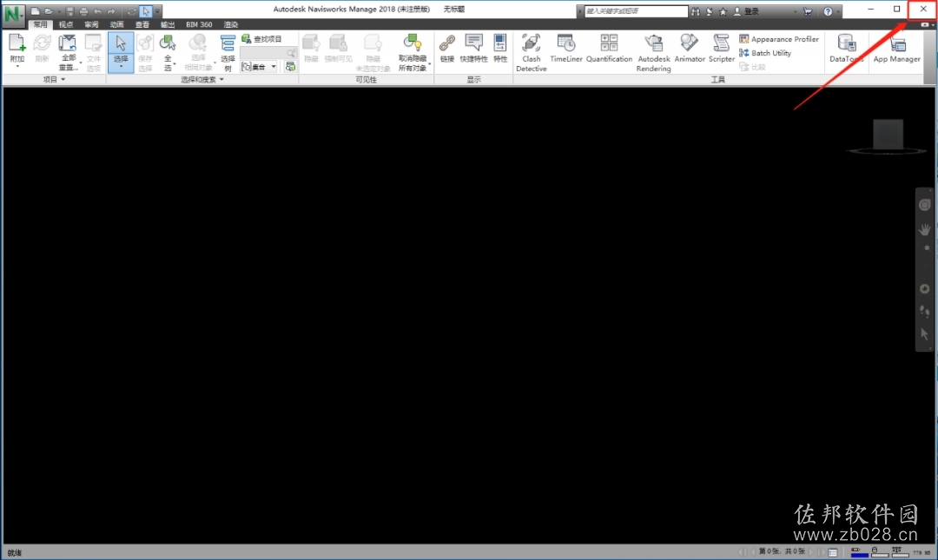This screenshot has width=938, height=560.
Task: Click the Redo arrow in quick access toolbar
Action: (111, 11)
